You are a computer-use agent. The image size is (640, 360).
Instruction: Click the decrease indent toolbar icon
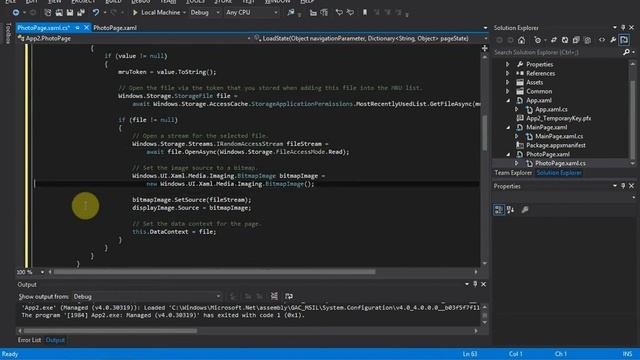click(x=313, y=13)
